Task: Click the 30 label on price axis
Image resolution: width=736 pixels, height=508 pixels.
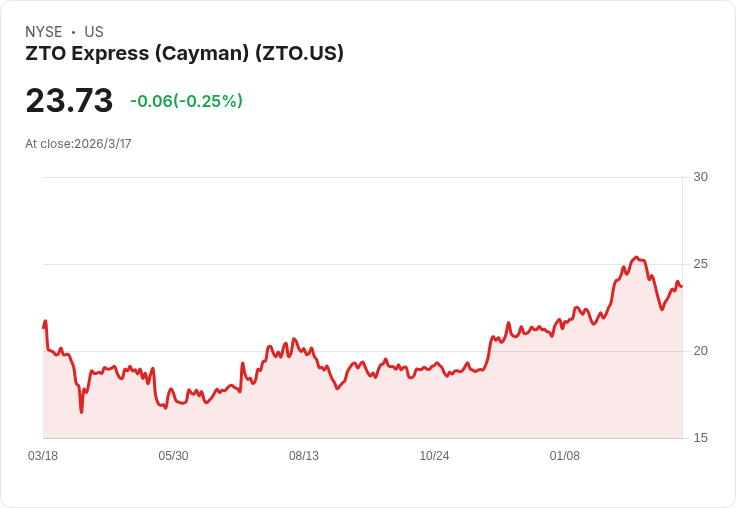Action: tap(700, 177)
